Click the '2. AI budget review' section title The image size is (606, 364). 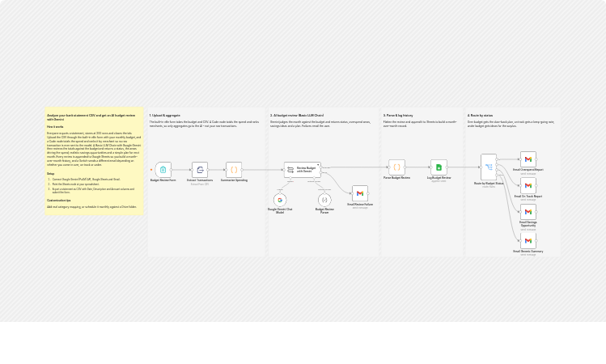297,116
